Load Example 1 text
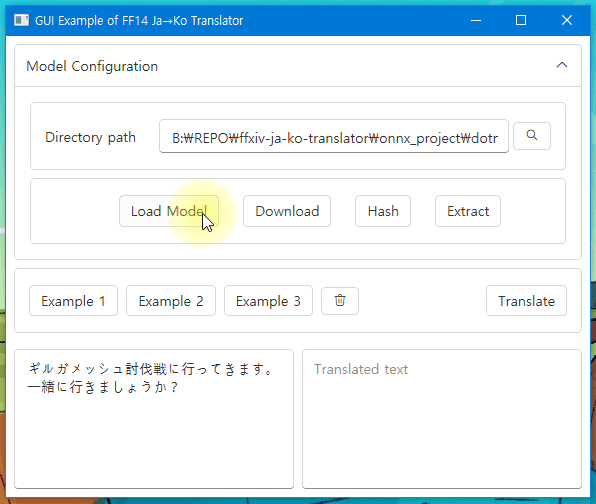 (73, 301)
